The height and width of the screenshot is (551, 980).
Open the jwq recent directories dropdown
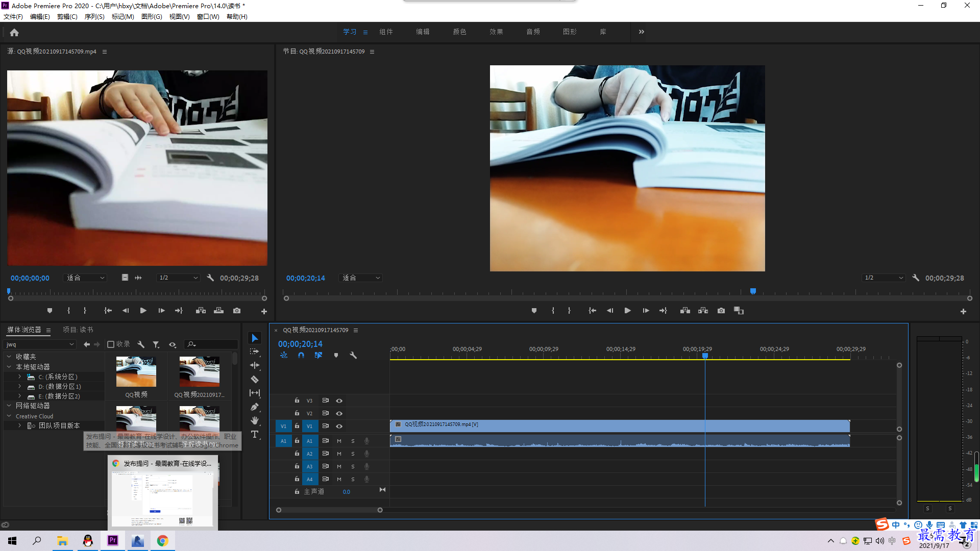click(40, 344)
